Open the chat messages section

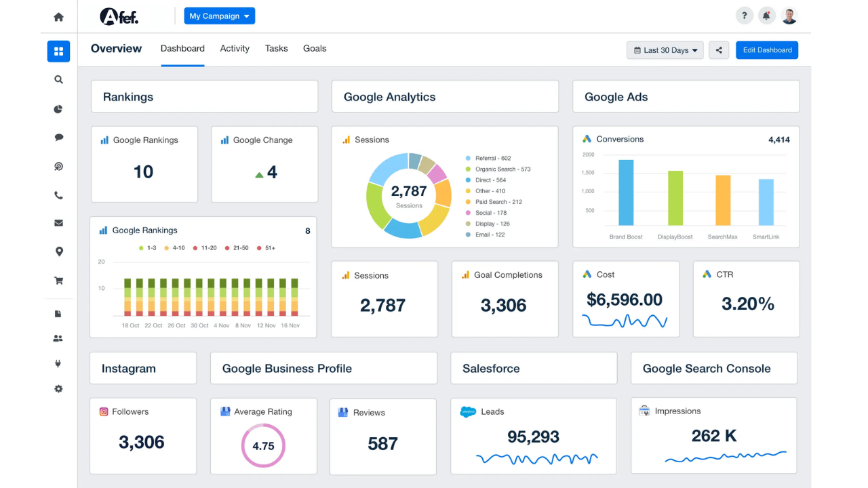point(58,138)
